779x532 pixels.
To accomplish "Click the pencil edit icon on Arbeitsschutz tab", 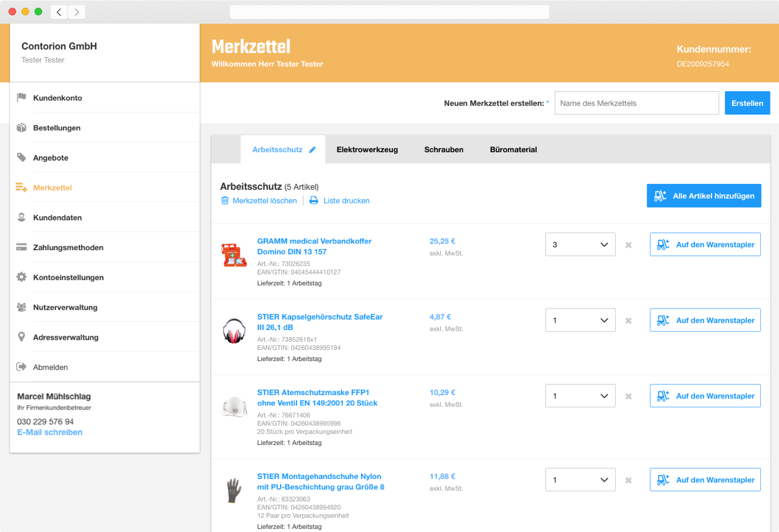I will pyautogui.click(x=312, y=150).
